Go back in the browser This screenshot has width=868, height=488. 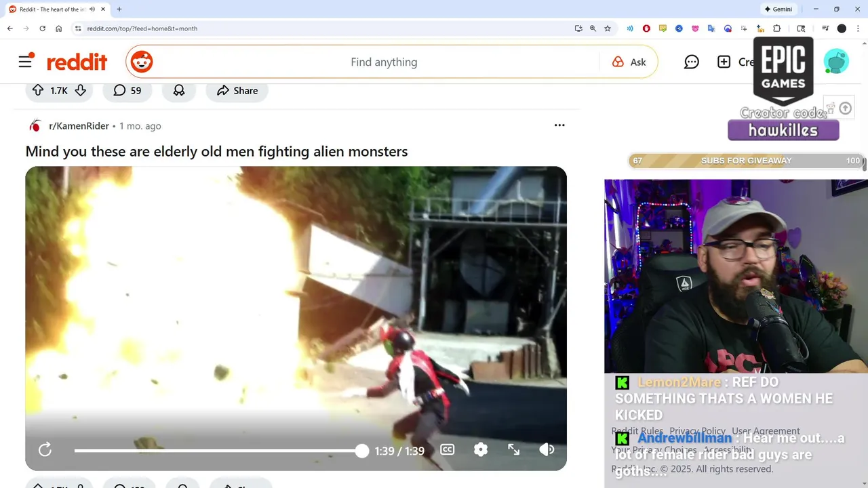click(9, 28)
